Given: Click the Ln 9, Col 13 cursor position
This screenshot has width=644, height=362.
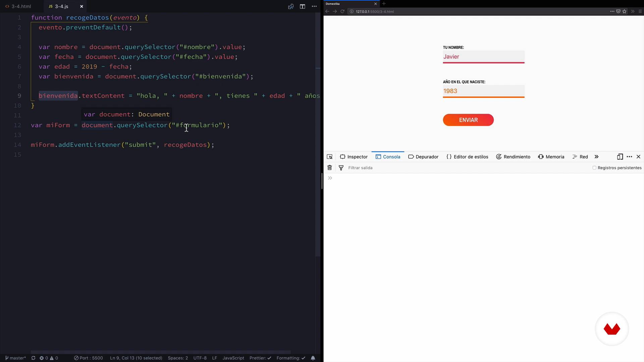Looking at the screenshot, I should pos(136,358).
